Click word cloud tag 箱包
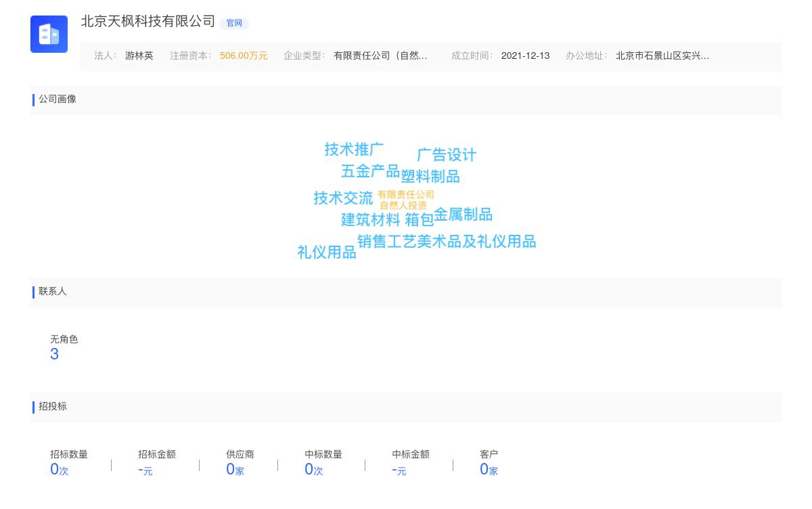812x509 pixels. (x=420, y=220)
